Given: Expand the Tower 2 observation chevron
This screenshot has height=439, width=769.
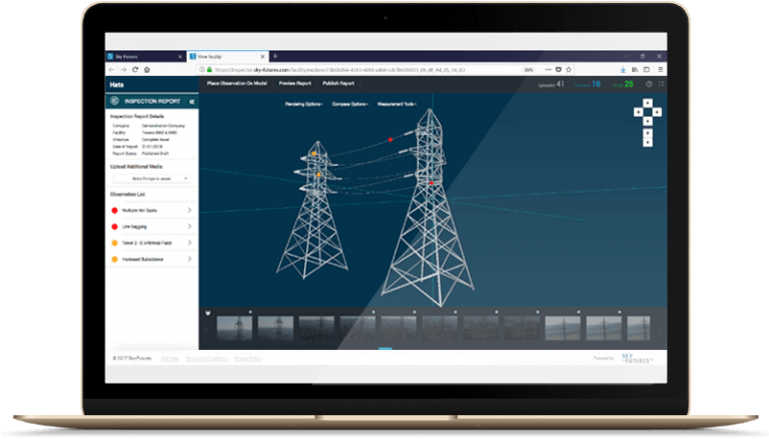Looking at the screenshot, I should point(189,242).
